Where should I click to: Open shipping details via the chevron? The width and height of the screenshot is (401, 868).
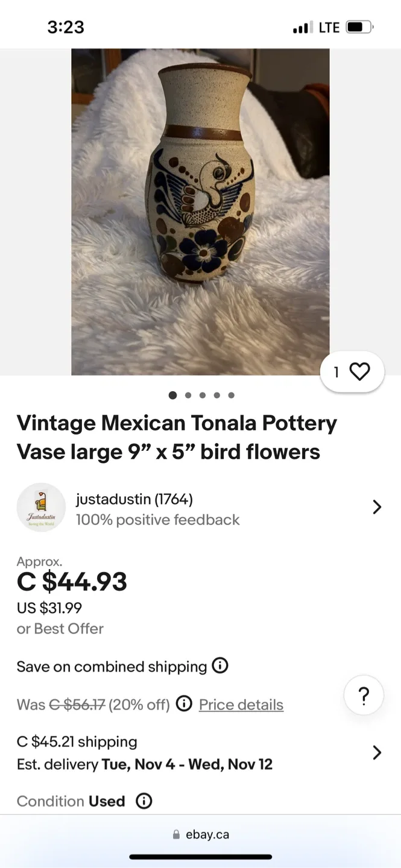(377, 752)
